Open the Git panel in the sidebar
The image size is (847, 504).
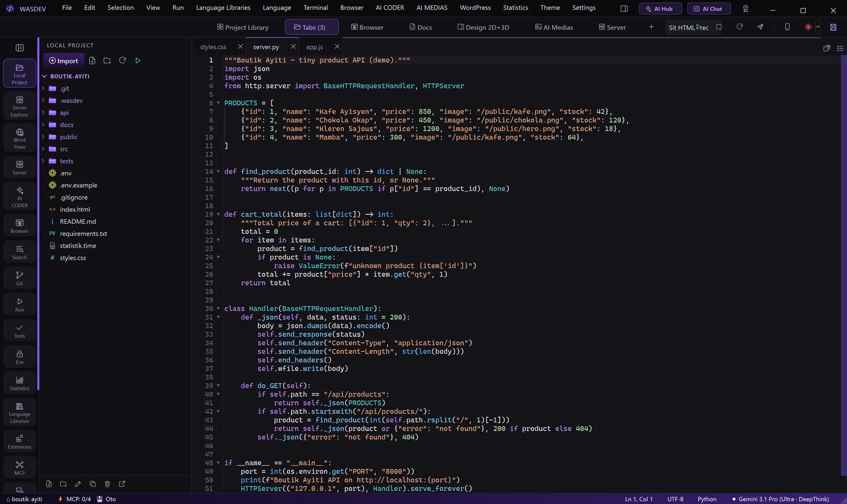(20, 278)
